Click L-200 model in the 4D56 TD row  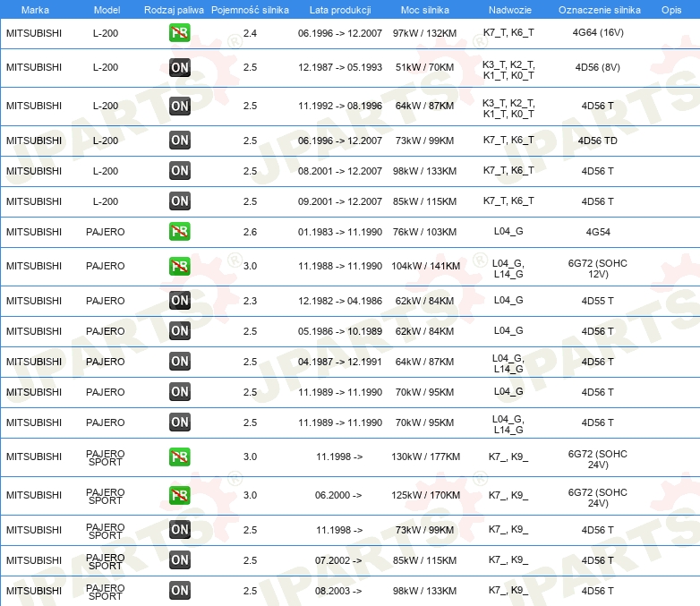106,141
